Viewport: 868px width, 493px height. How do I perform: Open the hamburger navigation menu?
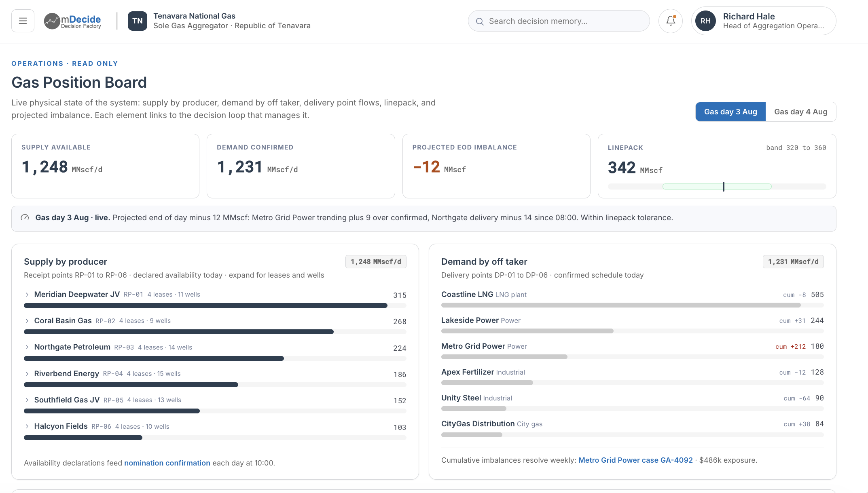[23, 21]
